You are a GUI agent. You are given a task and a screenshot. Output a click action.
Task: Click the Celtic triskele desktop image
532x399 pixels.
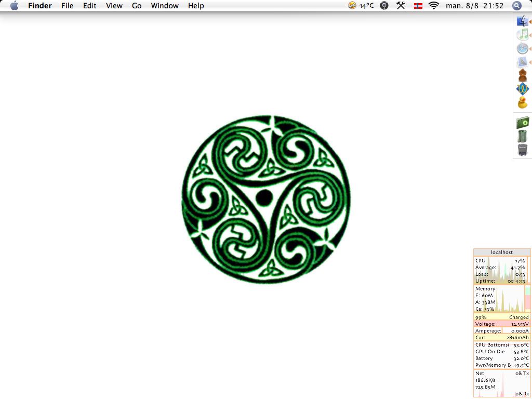267,199
